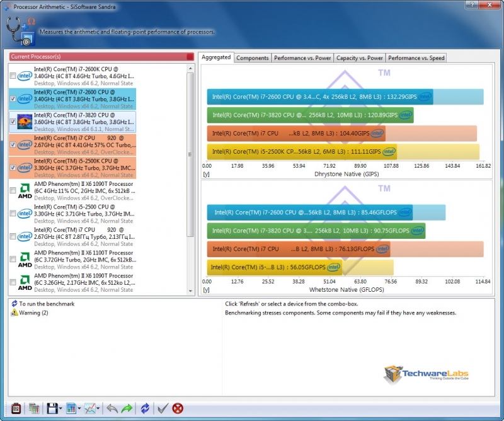The height and width of the screenshot is (421, 504).
Task: Show the Capacity vs. Power tab
Action: point(359,58)
